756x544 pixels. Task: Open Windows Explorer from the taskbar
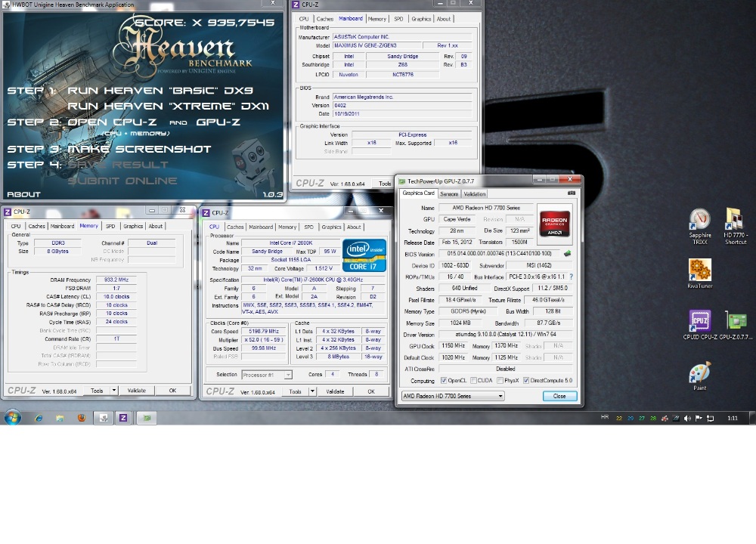(x=60, y=418)
